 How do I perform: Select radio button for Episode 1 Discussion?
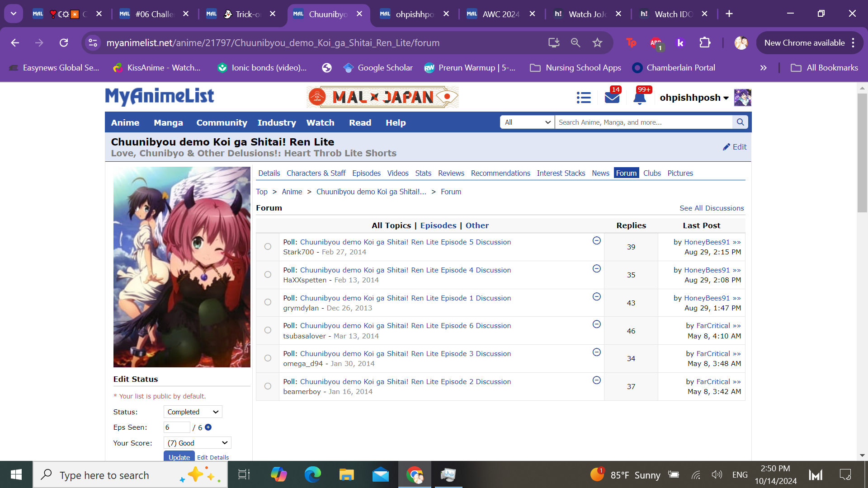pyautogui.click(x=268, y=302)
